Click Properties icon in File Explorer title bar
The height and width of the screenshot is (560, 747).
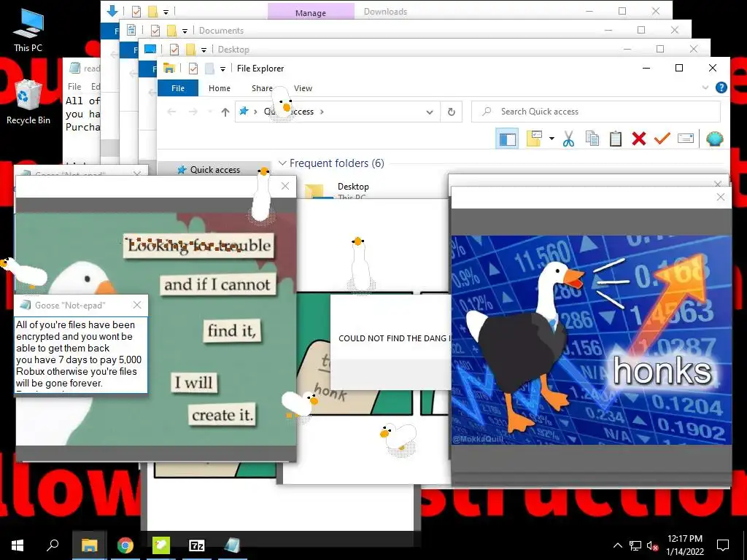[193, 69]
